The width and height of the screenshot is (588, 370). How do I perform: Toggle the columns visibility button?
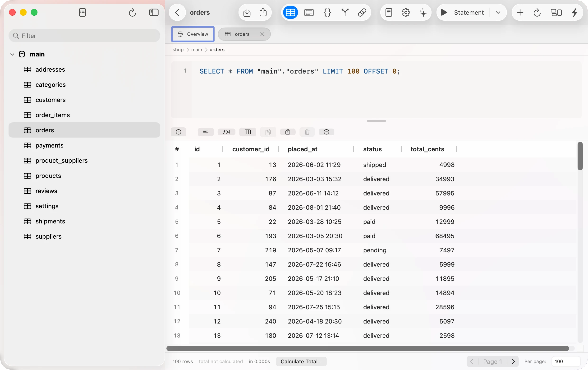point(248,132)
